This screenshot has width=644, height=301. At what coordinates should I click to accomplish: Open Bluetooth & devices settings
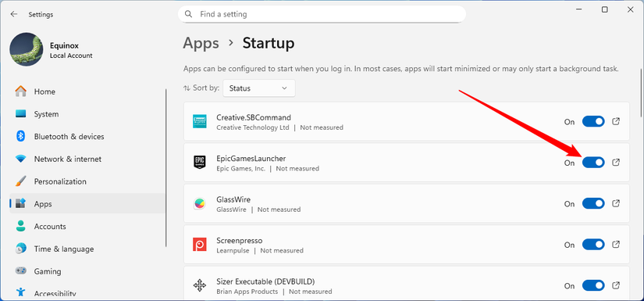click(x=87, y=137)
